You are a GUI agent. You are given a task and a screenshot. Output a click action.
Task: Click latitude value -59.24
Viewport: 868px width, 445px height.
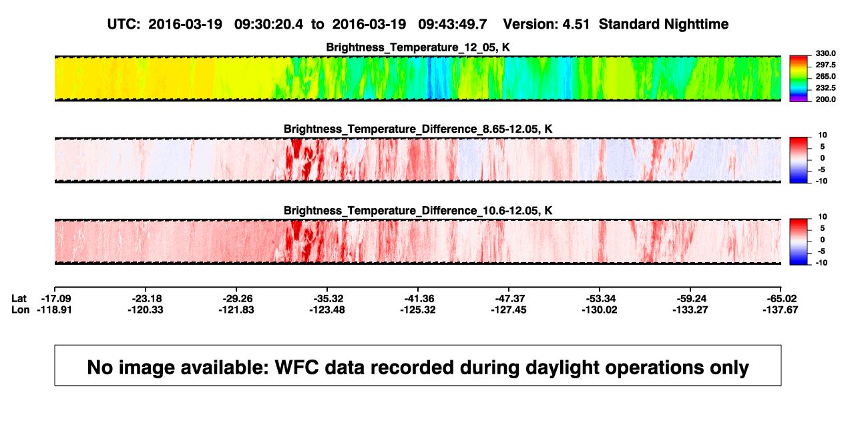pyautogui.click(x=690, y=298)
